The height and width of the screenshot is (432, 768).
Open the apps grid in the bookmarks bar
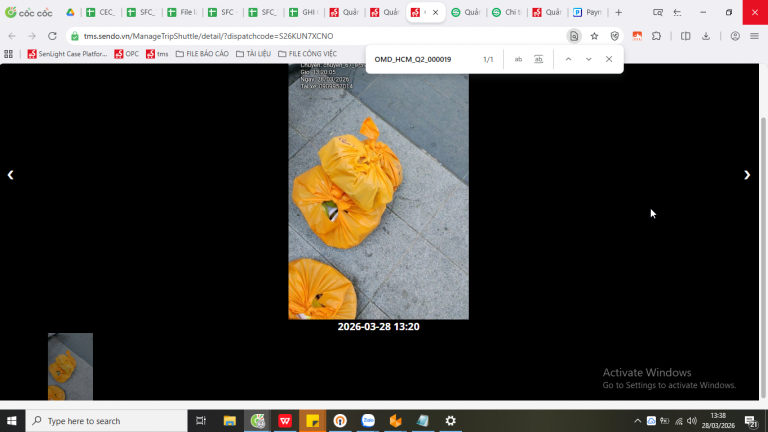coord(8,54)
